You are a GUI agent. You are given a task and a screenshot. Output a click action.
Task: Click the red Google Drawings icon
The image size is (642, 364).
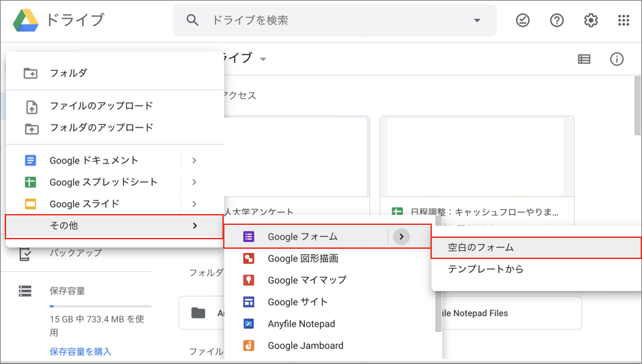point(248,258)
